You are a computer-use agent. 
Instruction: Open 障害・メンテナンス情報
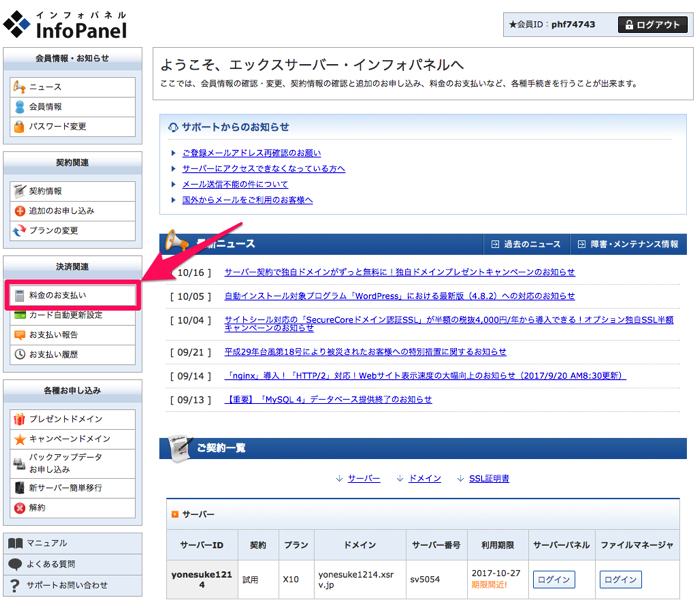pos(629,244)
